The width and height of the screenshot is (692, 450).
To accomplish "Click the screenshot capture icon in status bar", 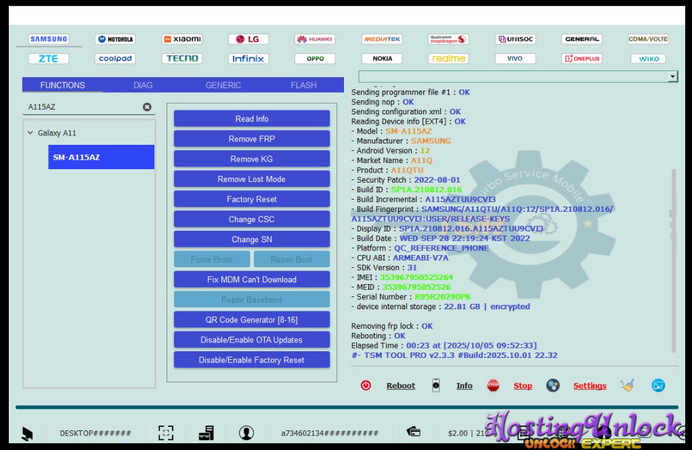I will click(x=166, y=433).
